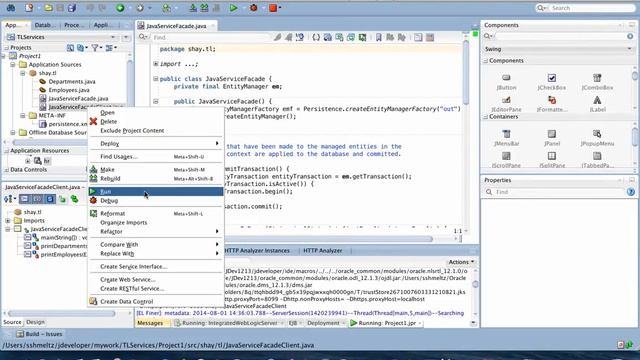Click the Projects filter funnel icon
The image size is (640, 360).
click(x=95, y=48)
